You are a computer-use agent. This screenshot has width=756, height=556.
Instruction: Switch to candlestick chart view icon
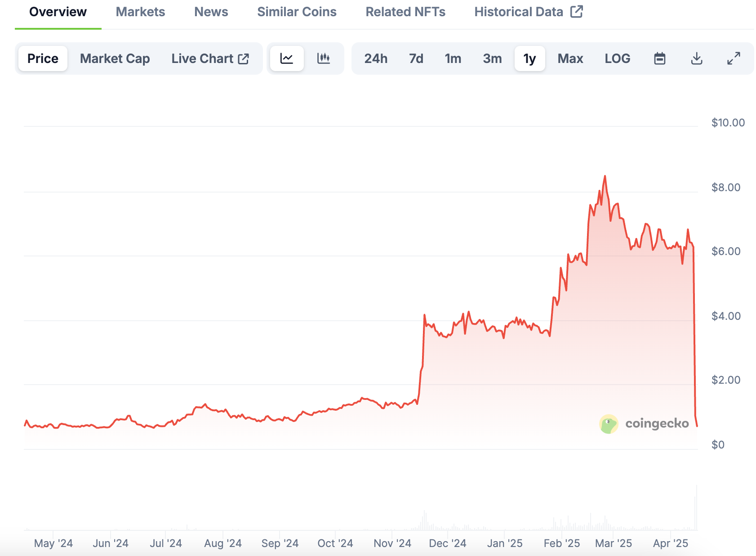[x=324, y=58]
